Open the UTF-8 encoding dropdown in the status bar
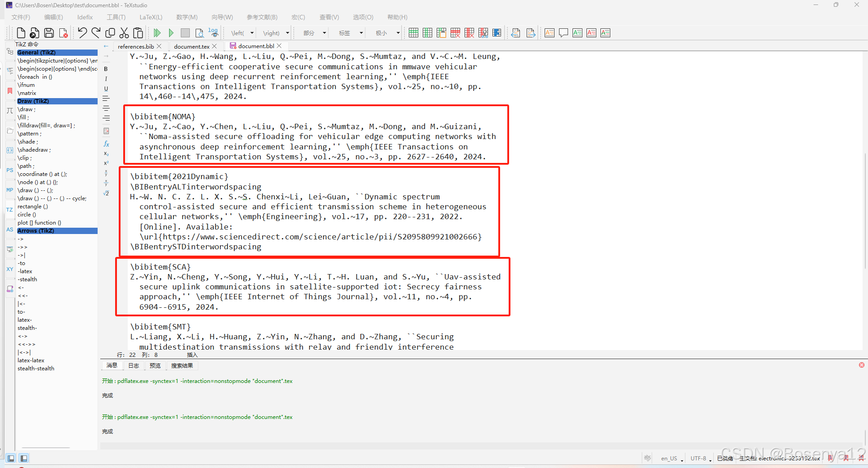Image resolution: width=868 pixels, height=468 pixels. [700, 458]
